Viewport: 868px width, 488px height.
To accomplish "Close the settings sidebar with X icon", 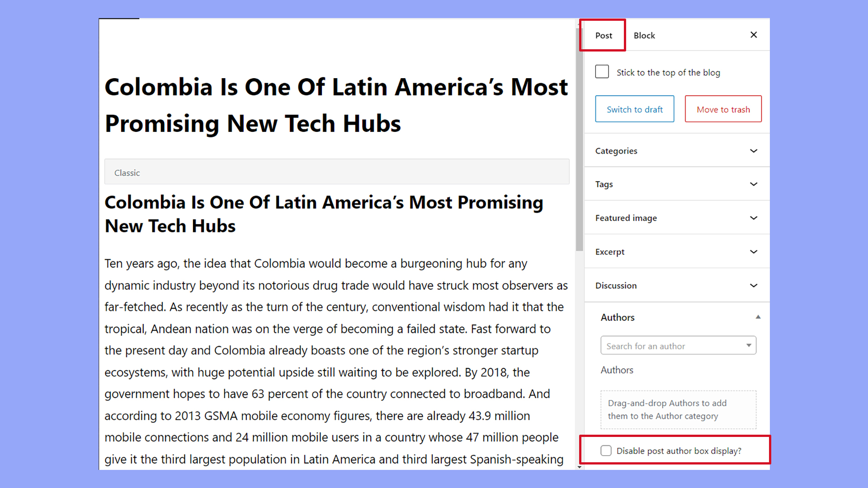I will (754, 35).
